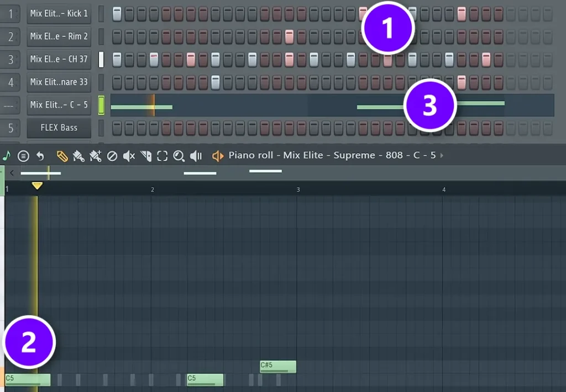Toggle green select LED of C - 5 channel

(101, 105)
